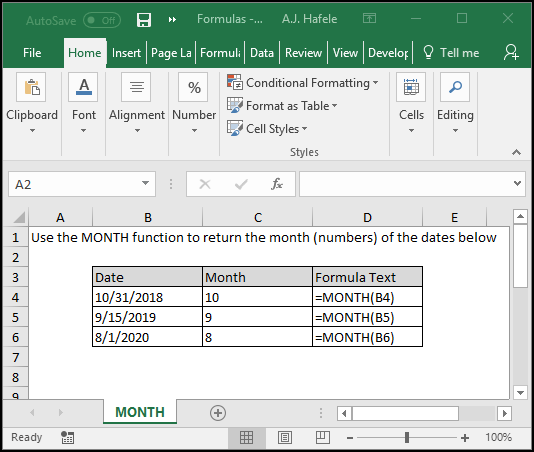Open the Name Box dropdown arrow
The width and height of the screenshot is (534, 452).
click(x=145, y=184)
